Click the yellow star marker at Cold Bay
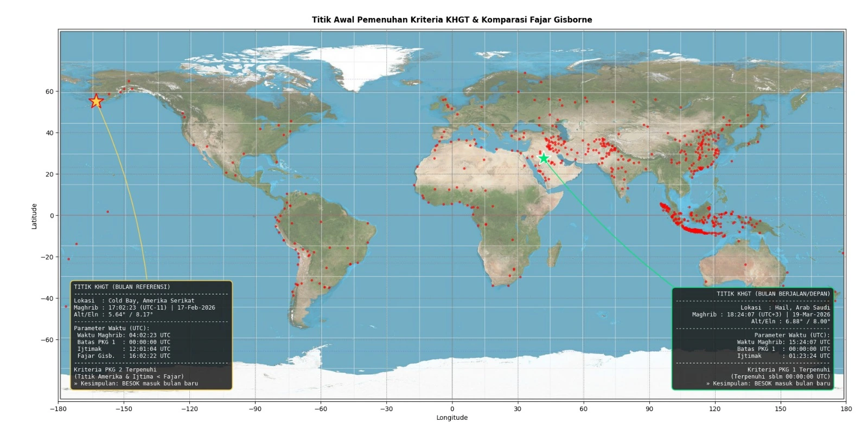The width and height of the screenshot is (868, 441). click(96, 101)
